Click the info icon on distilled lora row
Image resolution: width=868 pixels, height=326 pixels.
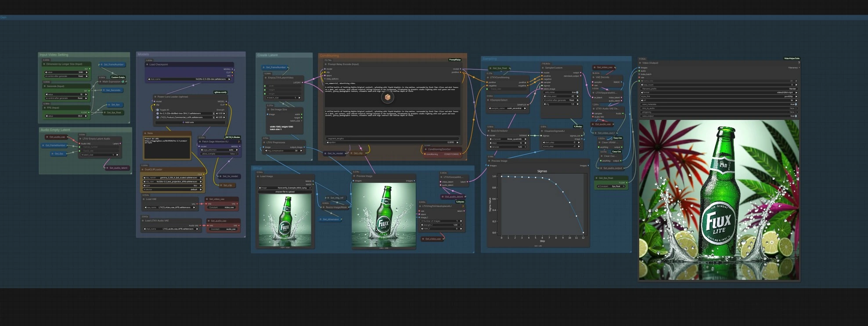(214, 113)
